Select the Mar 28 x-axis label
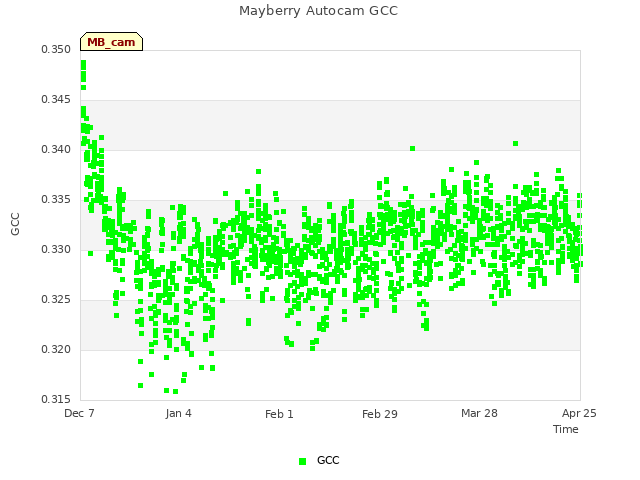The image size is (640, 480). point(479,413)
